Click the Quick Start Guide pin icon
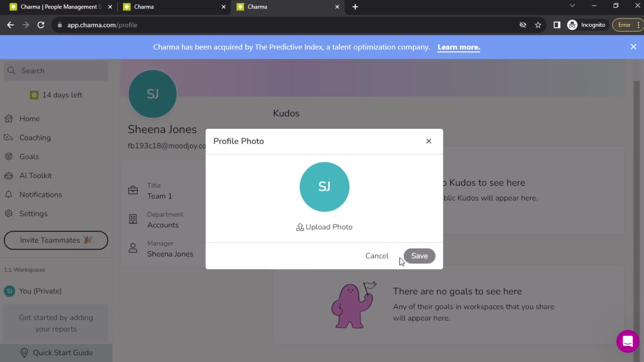The width and height of the screenshot is (644, 362). pos(24,353)
